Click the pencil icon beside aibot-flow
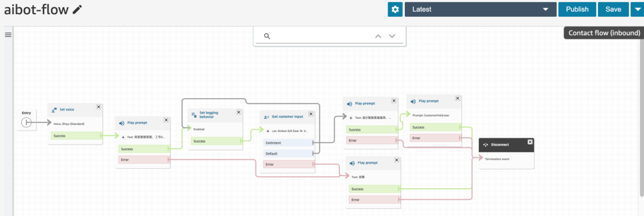The image size is (644, 216). (77, 10)
